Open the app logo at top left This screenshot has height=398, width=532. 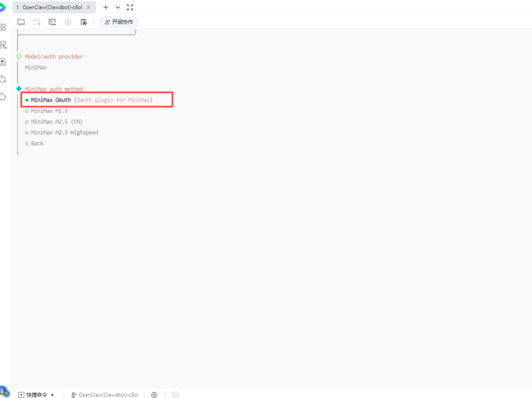[2, 7]
